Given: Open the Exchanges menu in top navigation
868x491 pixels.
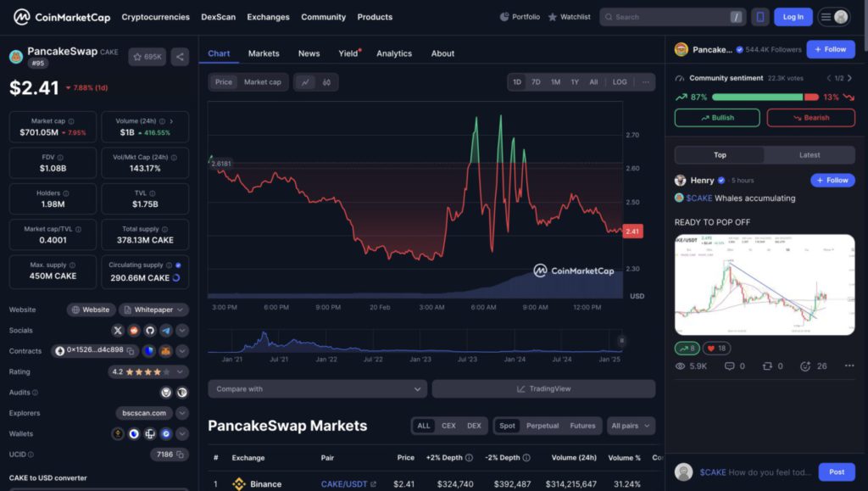Looking at the screenshot, I should click(x=268, y=17).
